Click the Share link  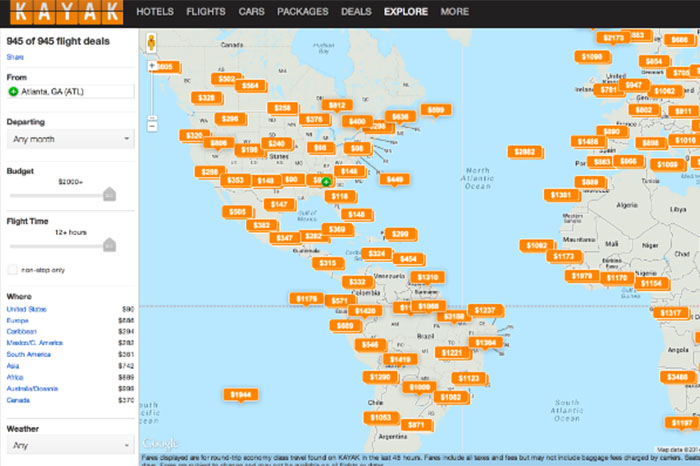tap(15, 57)
